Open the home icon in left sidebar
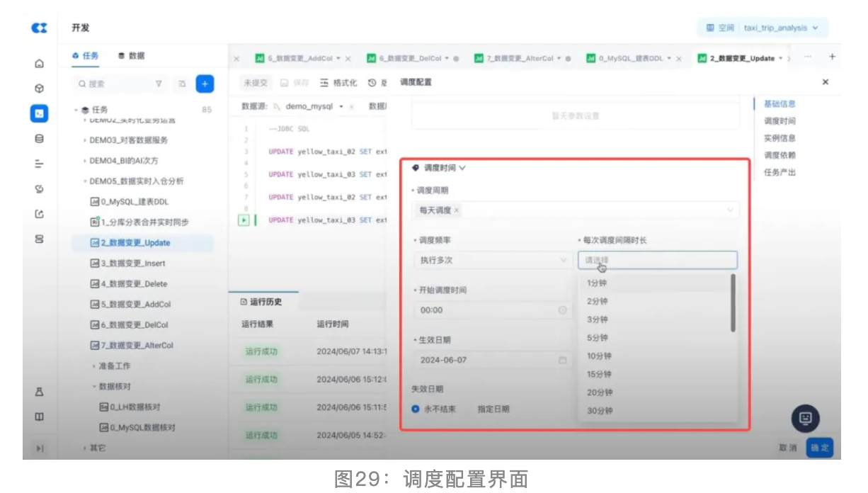Screen dimensions: 868x493 tap(40, 64)
